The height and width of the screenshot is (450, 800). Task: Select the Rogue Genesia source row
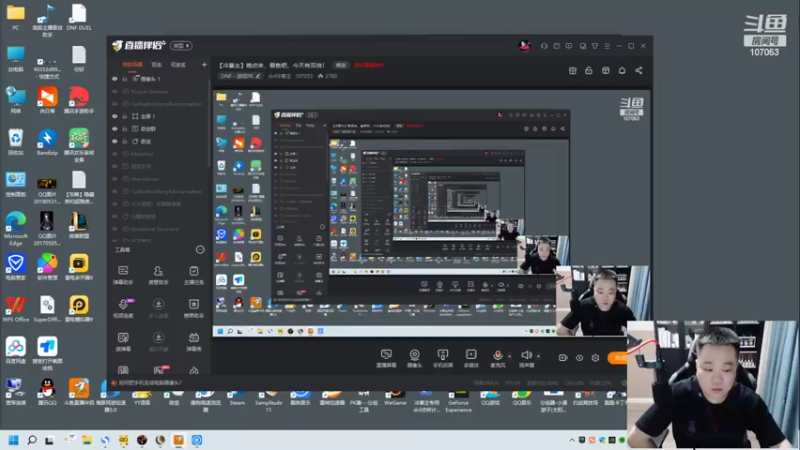click(158, 91)
